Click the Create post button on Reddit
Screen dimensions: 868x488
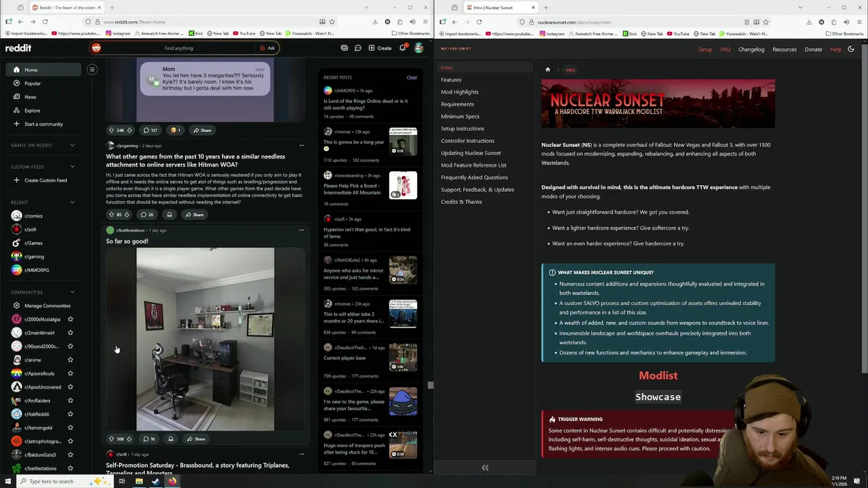point(380,48)
